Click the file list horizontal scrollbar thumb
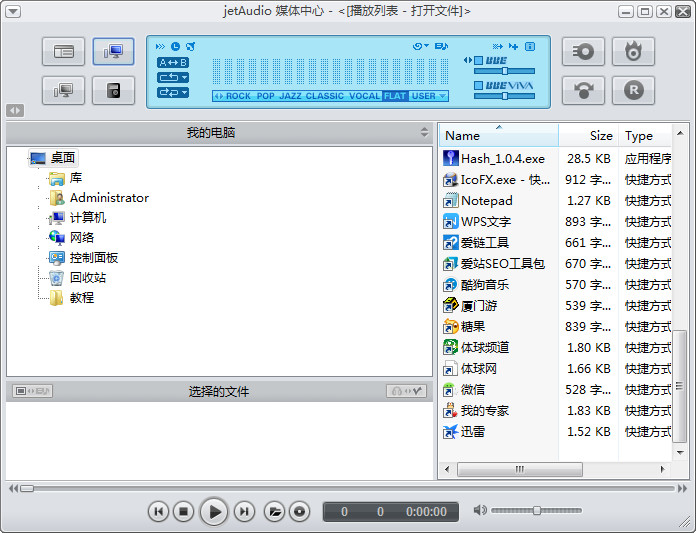 click(x=520, y=470)
